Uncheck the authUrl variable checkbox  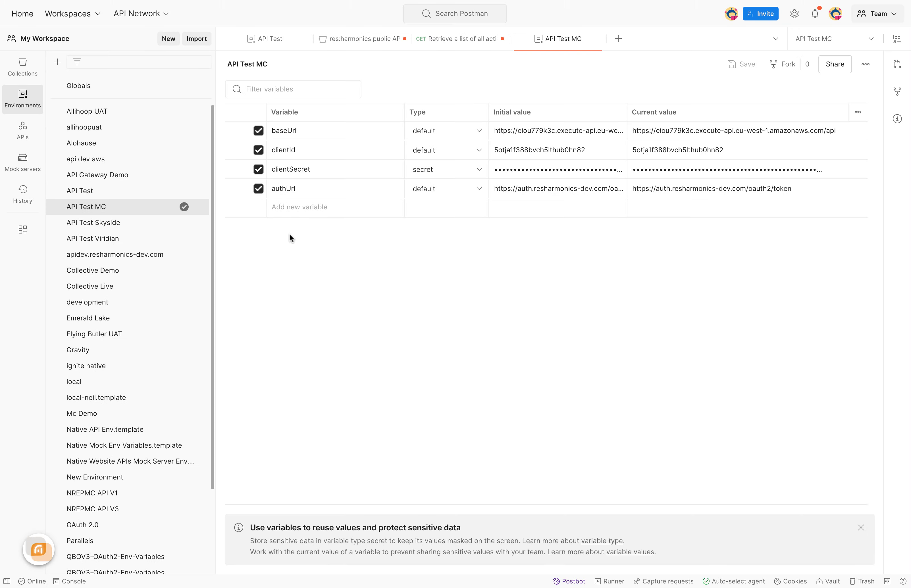(259, 188)
